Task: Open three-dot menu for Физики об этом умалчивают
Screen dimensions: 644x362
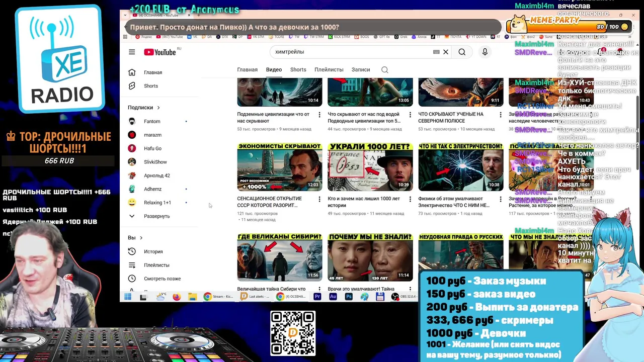Action: click(x=500, y=200)
